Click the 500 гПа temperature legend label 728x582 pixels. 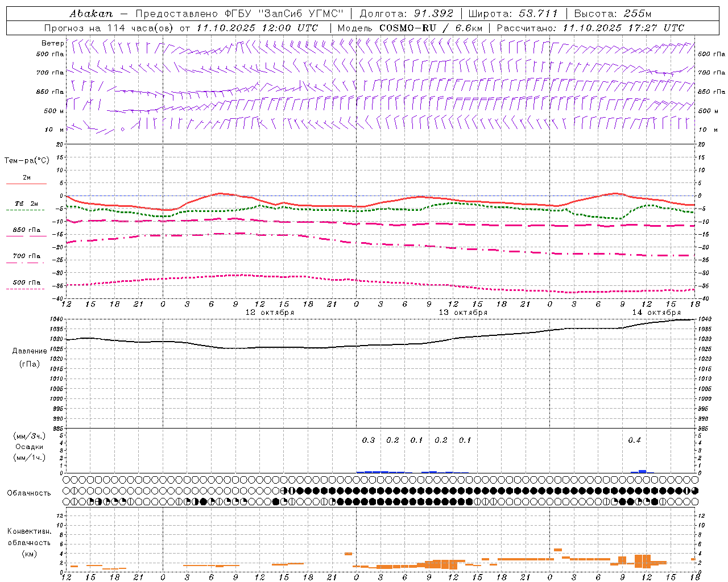coord(27,282)
